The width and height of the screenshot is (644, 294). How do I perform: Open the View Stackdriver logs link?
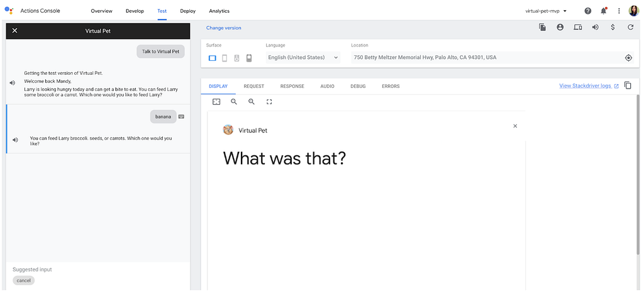[x=589, y=85]
